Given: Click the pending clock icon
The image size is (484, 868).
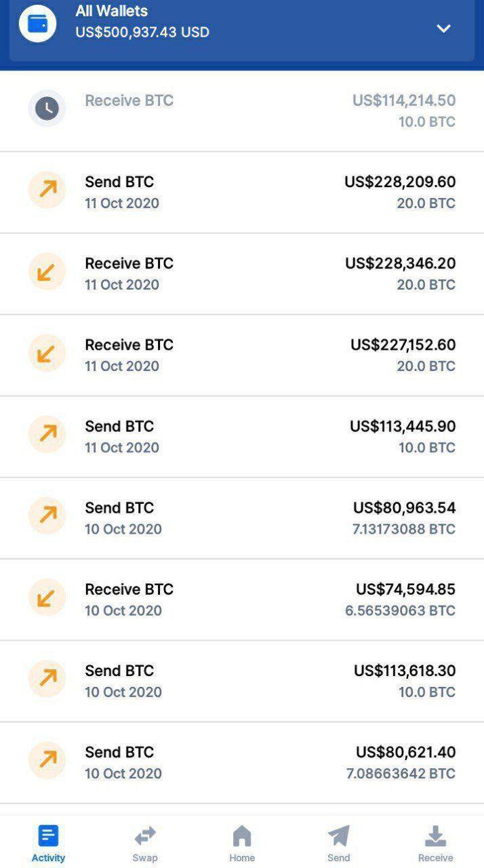Looking at the screenshot, I should (47, 108).
